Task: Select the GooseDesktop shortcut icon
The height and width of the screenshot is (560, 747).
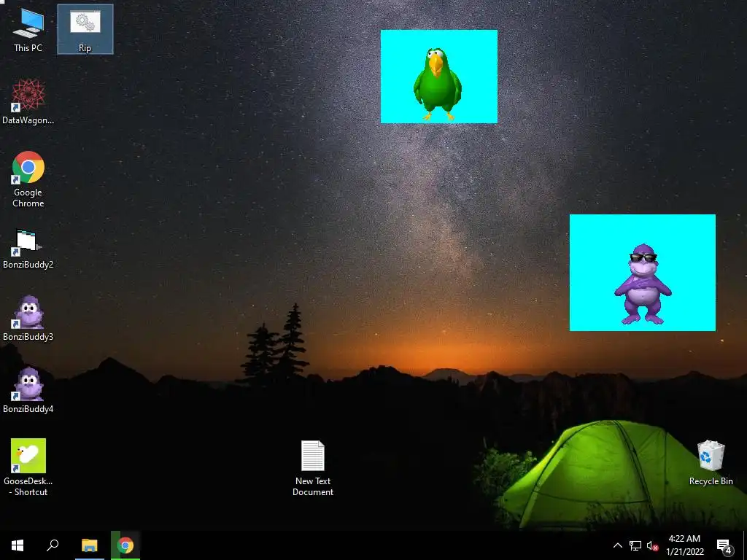Action: coord(28,467)
